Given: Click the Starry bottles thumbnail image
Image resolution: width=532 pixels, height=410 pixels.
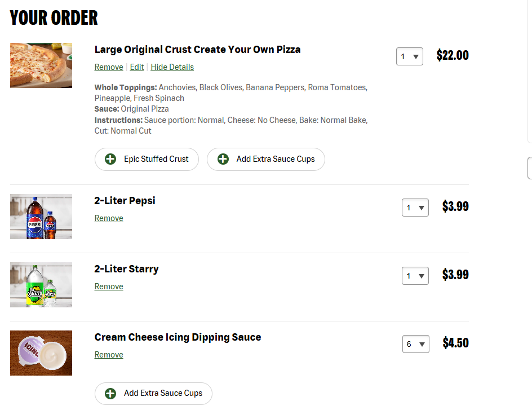Looking at the screenshot, I should coord(41,285).
